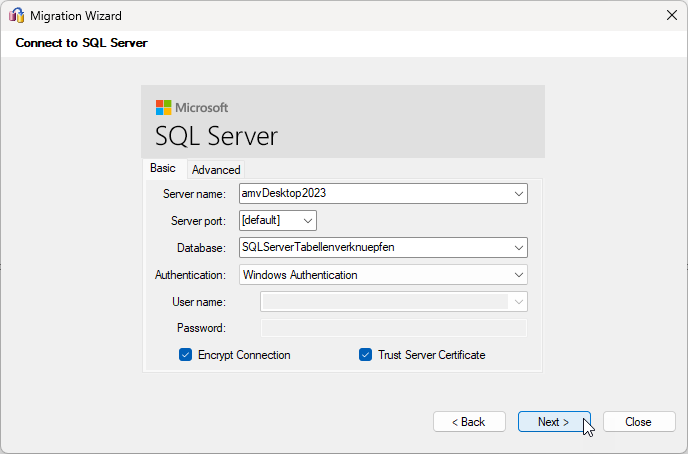The height and width of the screenshot is (454, 688).
Task: Go back with the < Back button
Action: 469,422
